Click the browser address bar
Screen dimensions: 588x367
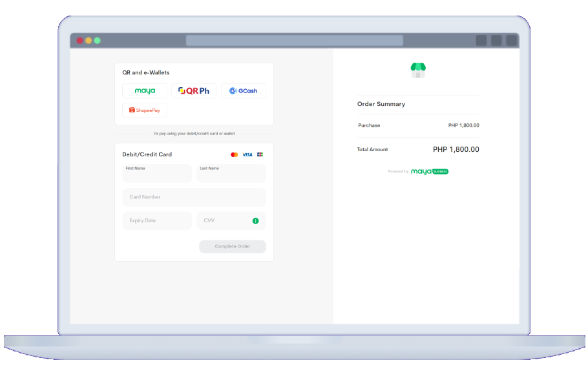click(294, 41)
